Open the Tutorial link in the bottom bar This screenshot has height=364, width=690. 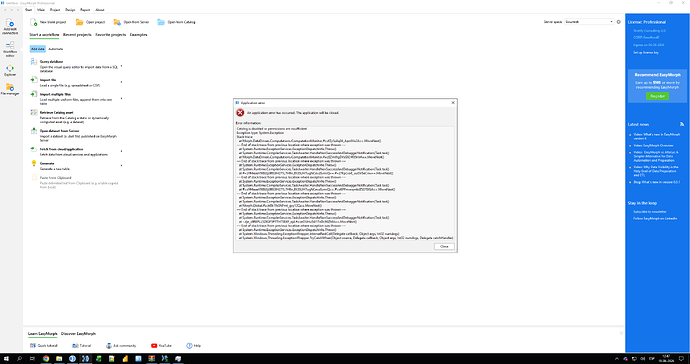click(81, 346)
